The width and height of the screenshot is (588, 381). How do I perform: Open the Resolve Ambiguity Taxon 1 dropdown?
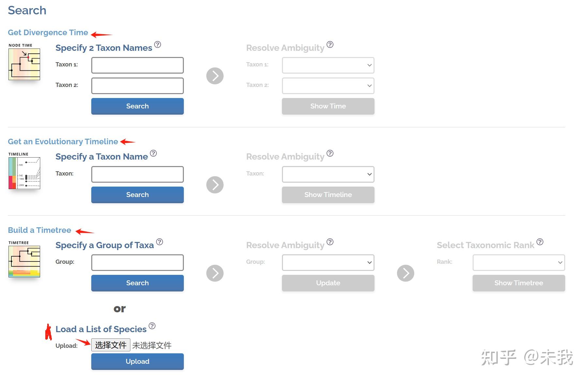[328, 65]
